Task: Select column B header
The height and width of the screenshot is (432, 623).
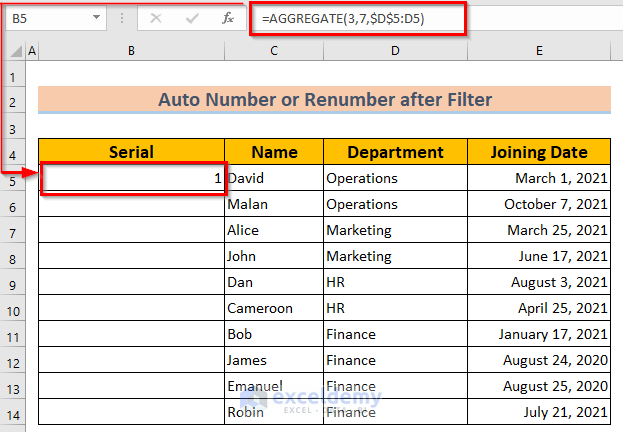Action: [x=131, y=51]
